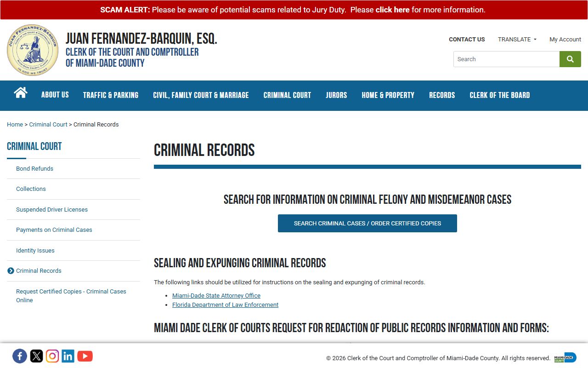The height and width of the screenshot is (368, 588).
Task: Open the Instagram icon
Action: [52, 356]
